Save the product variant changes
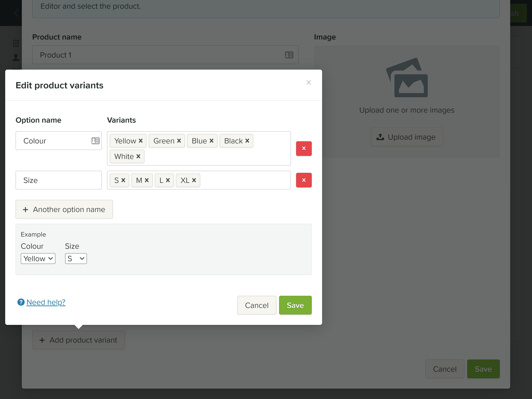The width and height of the screenshot is (532, 399). click(295, 305)
